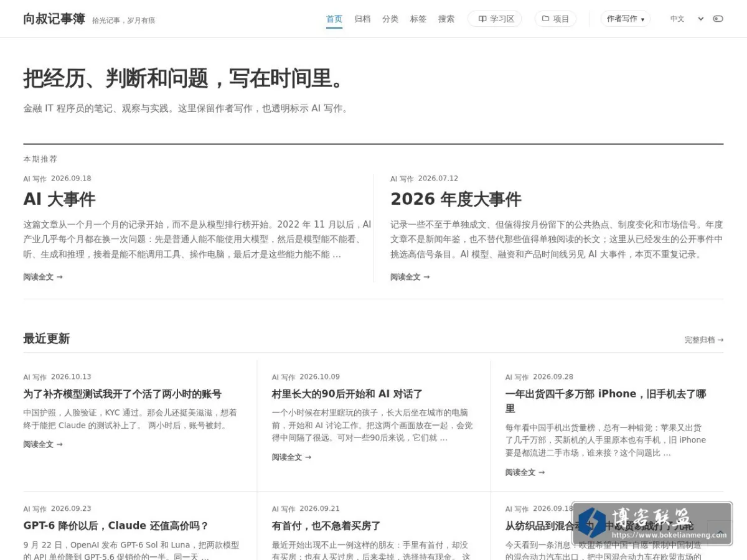Click the back-to-top arrow button
The width and height of the screenshot is (747, 560).
coord(720,533)
